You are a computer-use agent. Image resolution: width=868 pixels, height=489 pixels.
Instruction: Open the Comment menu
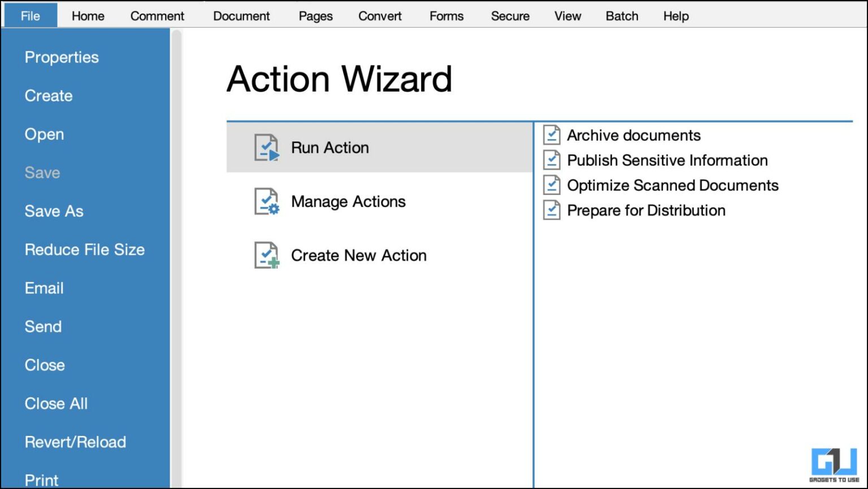coord(157,16)
